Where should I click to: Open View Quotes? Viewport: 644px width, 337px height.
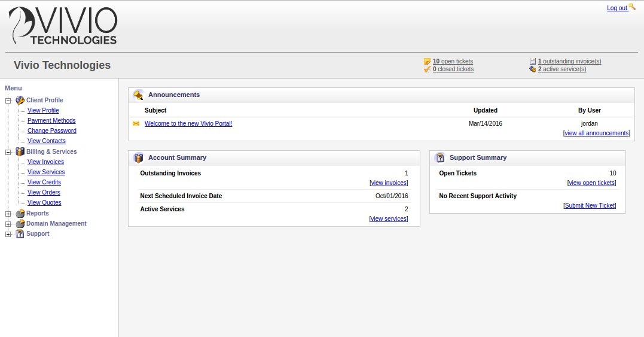(x=44, y=202)
